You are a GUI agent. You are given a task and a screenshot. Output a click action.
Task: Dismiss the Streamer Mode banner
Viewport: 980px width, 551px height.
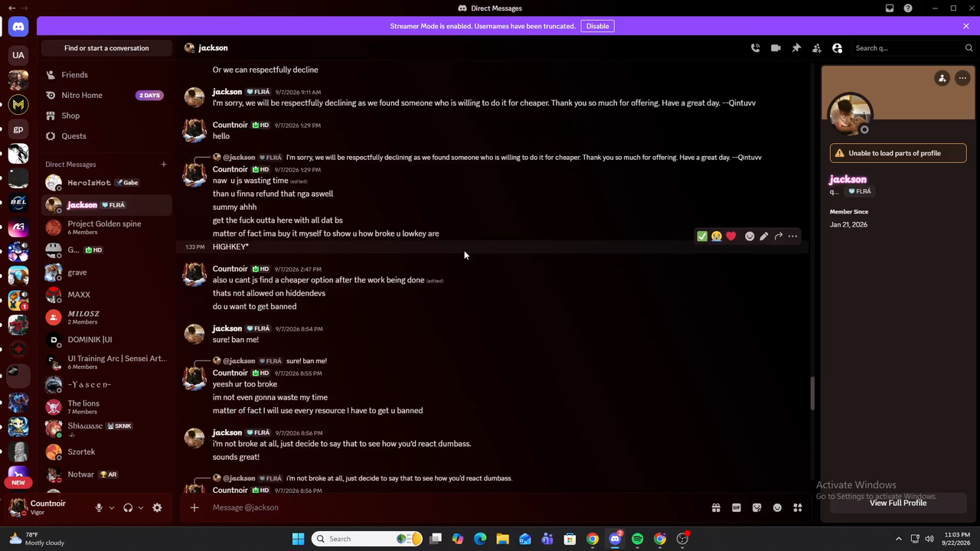(966, 26)
